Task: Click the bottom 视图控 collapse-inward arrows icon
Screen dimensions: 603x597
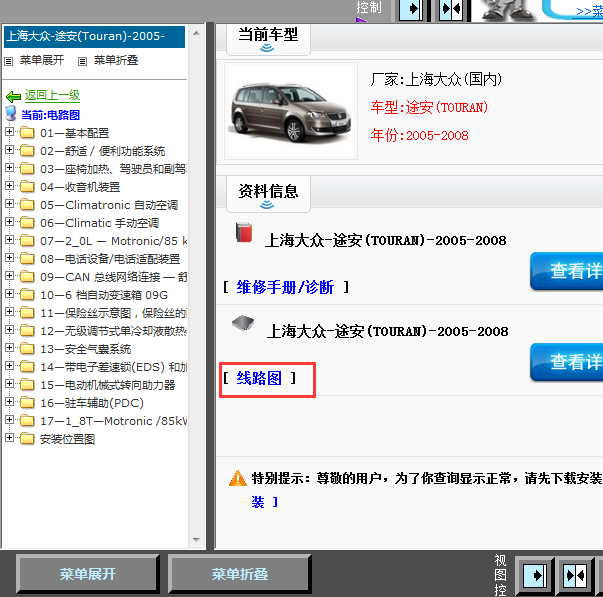Action: coord(575,576)
